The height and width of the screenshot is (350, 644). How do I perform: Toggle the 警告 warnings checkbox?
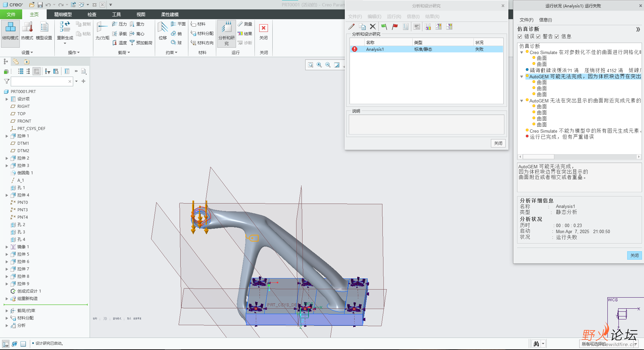(x=538, y=37)
